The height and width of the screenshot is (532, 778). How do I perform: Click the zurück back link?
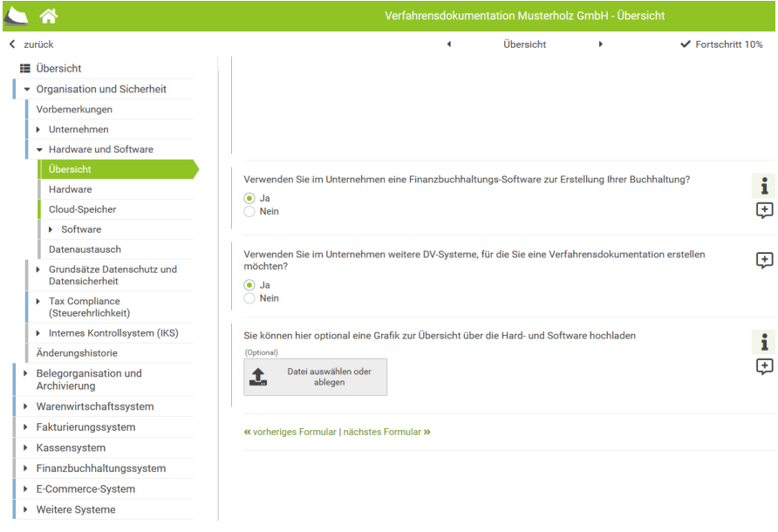[31, 44]
